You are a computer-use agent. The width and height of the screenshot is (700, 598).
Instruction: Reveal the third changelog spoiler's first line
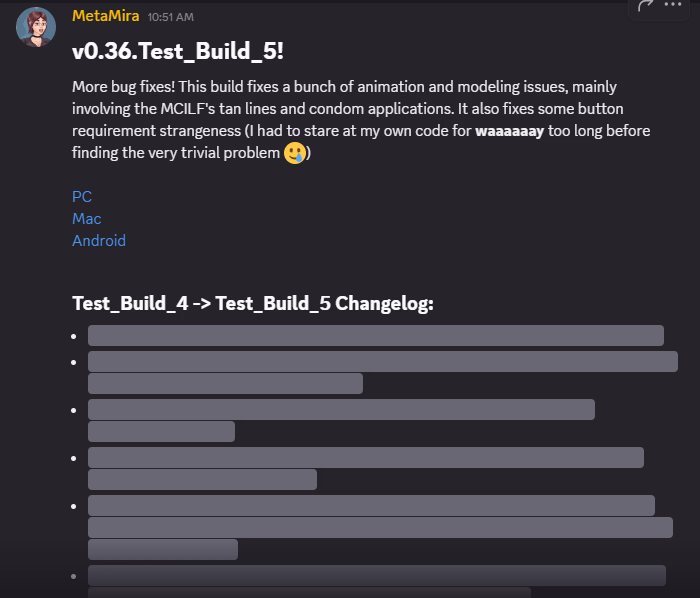tap(341, 409)
